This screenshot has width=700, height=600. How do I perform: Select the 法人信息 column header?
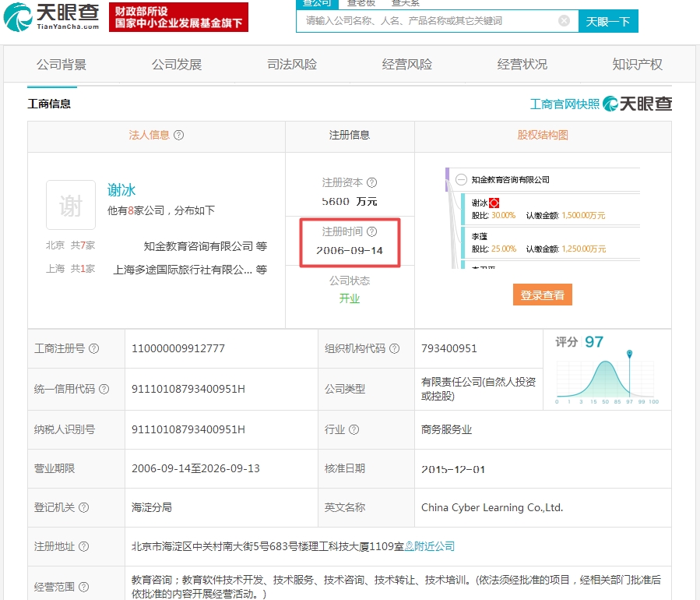pyautogui.click(x=149, y=135)
